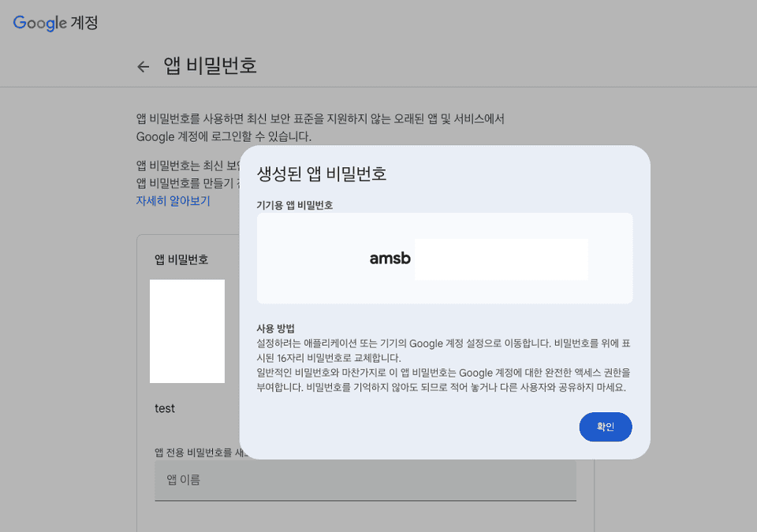Click the blank app password card for test

[x=187, y=331]
